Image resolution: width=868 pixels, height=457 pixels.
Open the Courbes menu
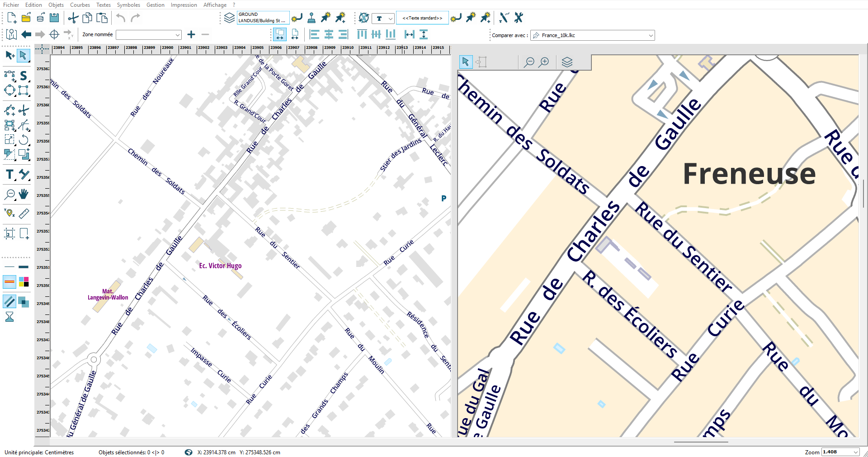(80, 5)
